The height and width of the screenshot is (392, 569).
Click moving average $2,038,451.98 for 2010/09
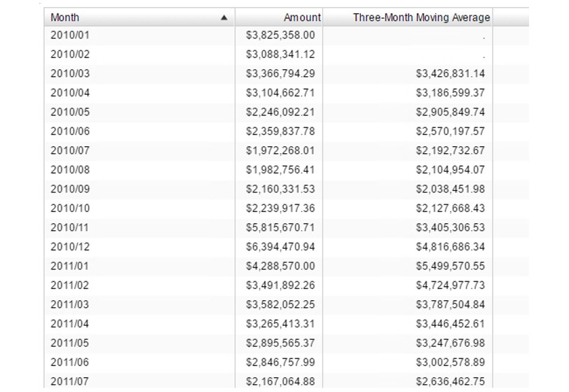(451, 189)
